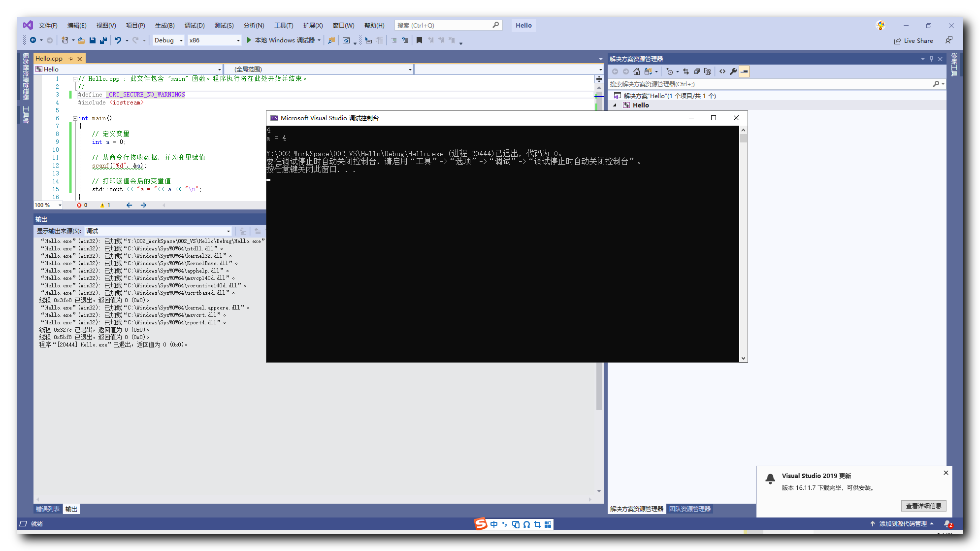The width and height of the screenshot is (980, 551).
Task: Click 查看详细信息 in the update notification
Action: pos(923,506)
